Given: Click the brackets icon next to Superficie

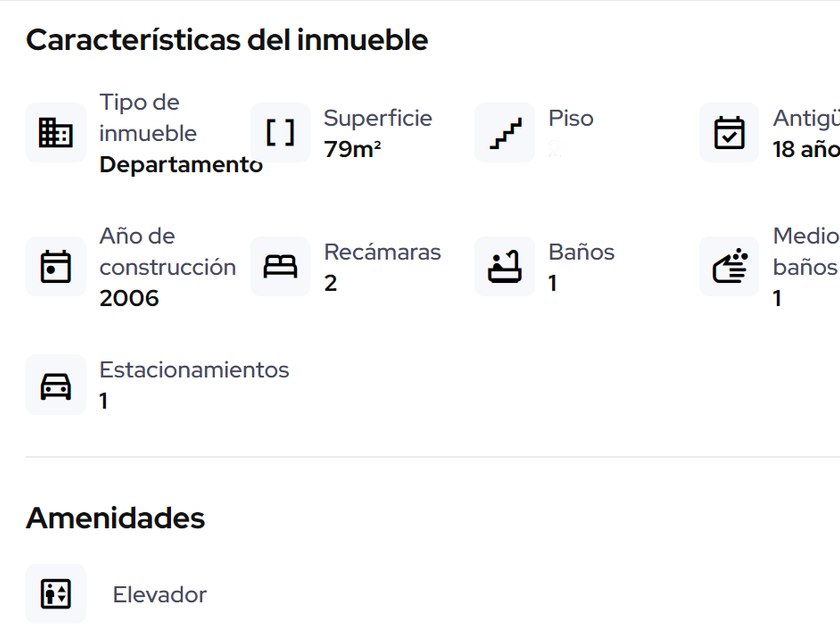Looking at the screenshot, I should [280, 133].
